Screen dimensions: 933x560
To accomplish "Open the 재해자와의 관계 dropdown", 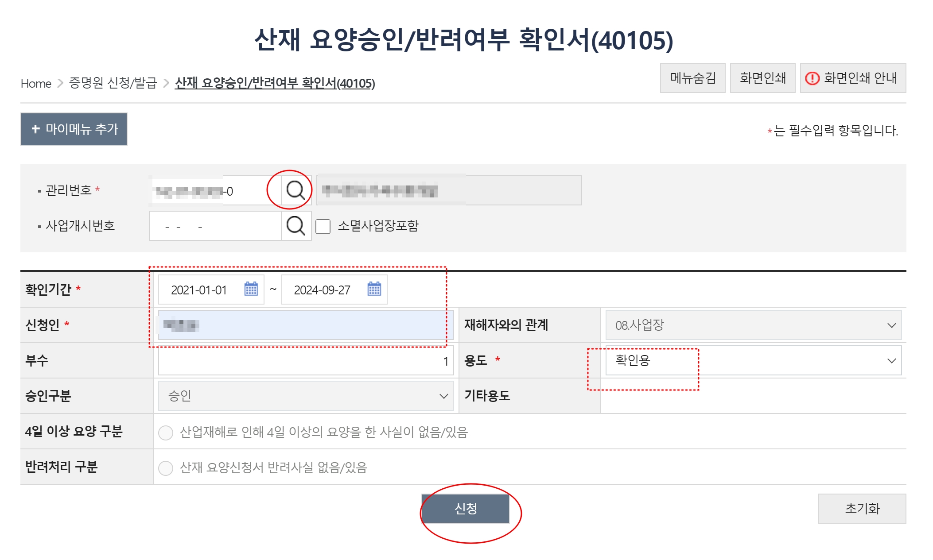I will coord(753,325).
